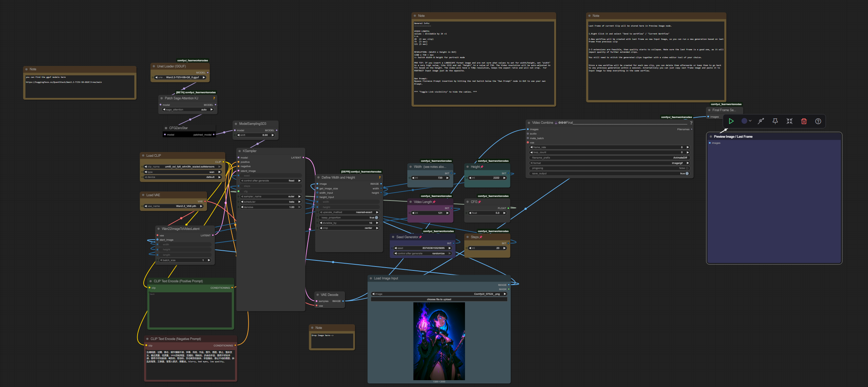Click the loaded image thumbnail preview
The image size is (868, 387).
(439, 341)
